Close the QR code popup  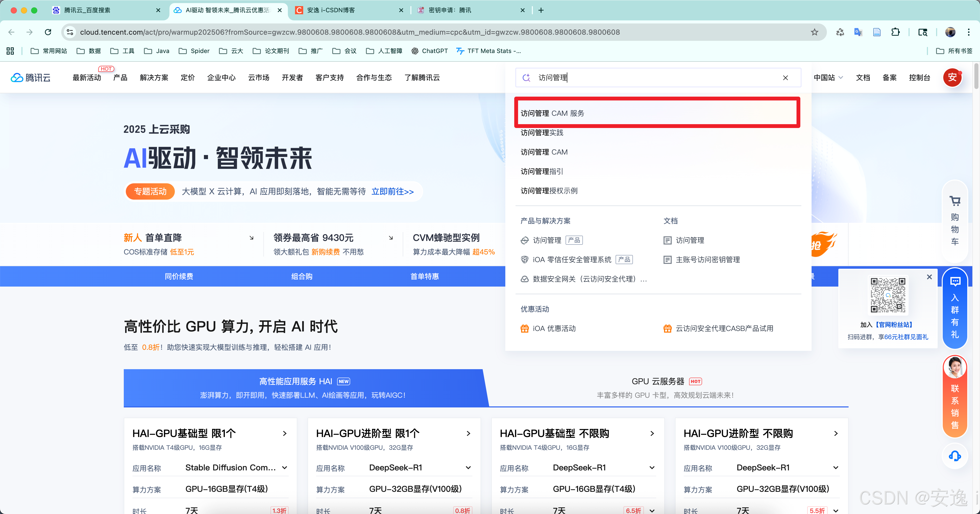929,277
